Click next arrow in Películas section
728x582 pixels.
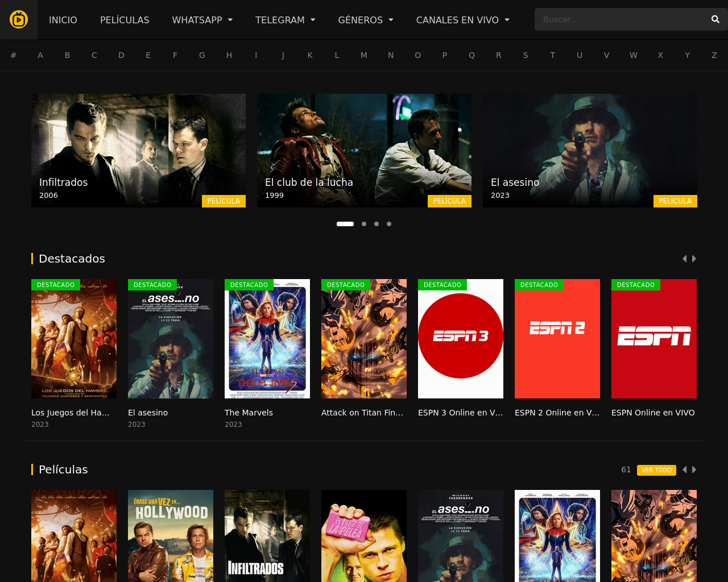coord(694,469)
